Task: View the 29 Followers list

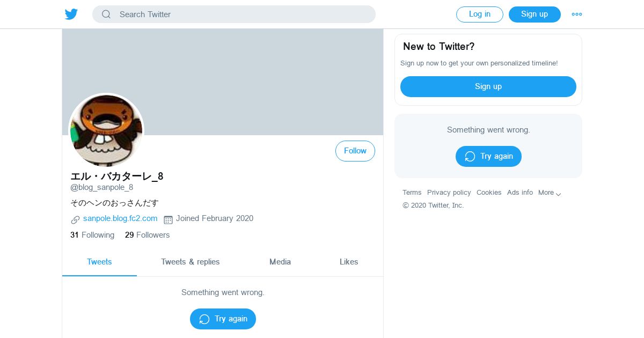Action: click(x=147, y=235)
